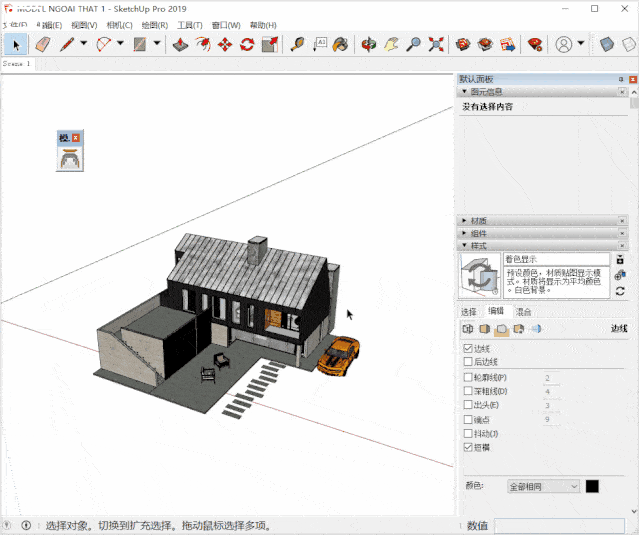Click the floating toolbar plugin icon
Screen dimensions: 639x535
(x=70, y=158)
